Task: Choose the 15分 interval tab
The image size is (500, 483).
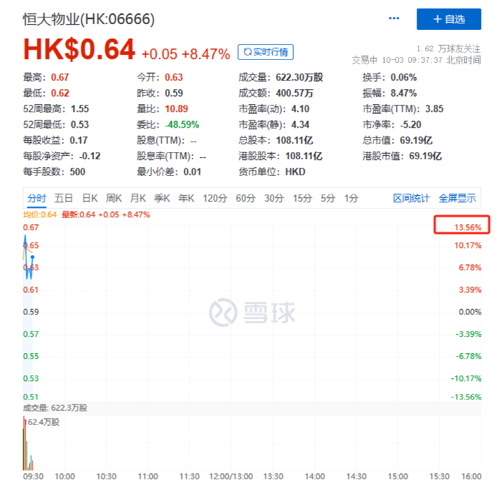Action: [302, 198]
